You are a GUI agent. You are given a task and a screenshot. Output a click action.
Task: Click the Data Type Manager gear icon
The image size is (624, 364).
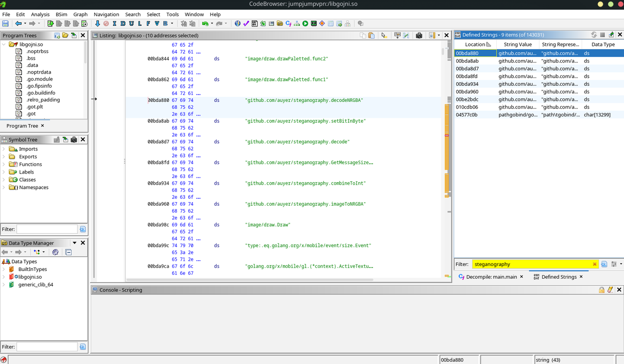[55, 252]
